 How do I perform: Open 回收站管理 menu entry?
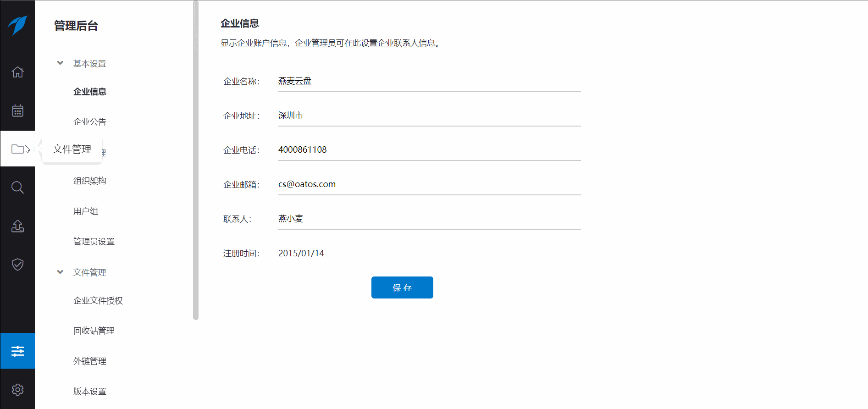point(94,331)
